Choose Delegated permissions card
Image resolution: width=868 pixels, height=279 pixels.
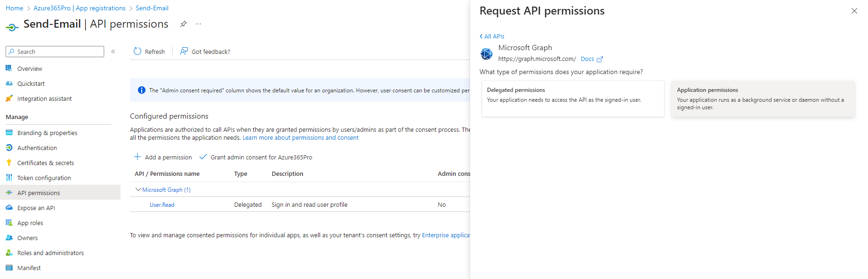(573, 98)
